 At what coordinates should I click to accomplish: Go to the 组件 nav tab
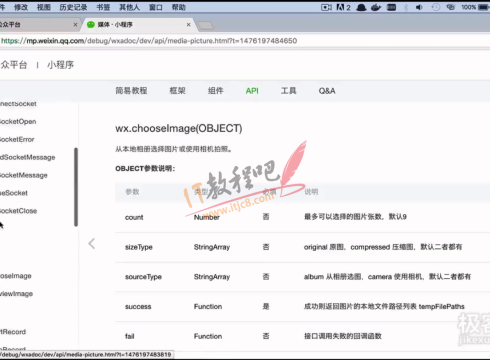(x=215, y=91)
